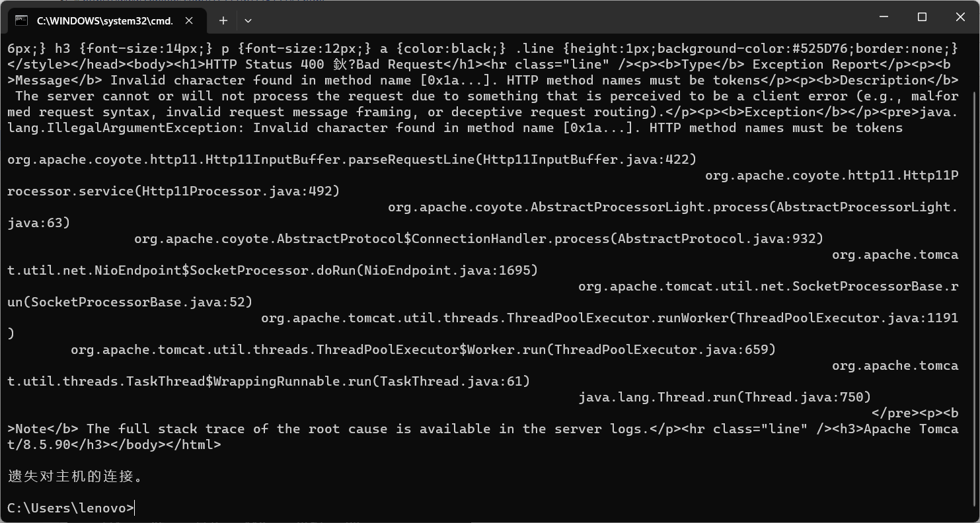980x523 pixels.
Task: Click the empty title bar area
Action: 529,17
